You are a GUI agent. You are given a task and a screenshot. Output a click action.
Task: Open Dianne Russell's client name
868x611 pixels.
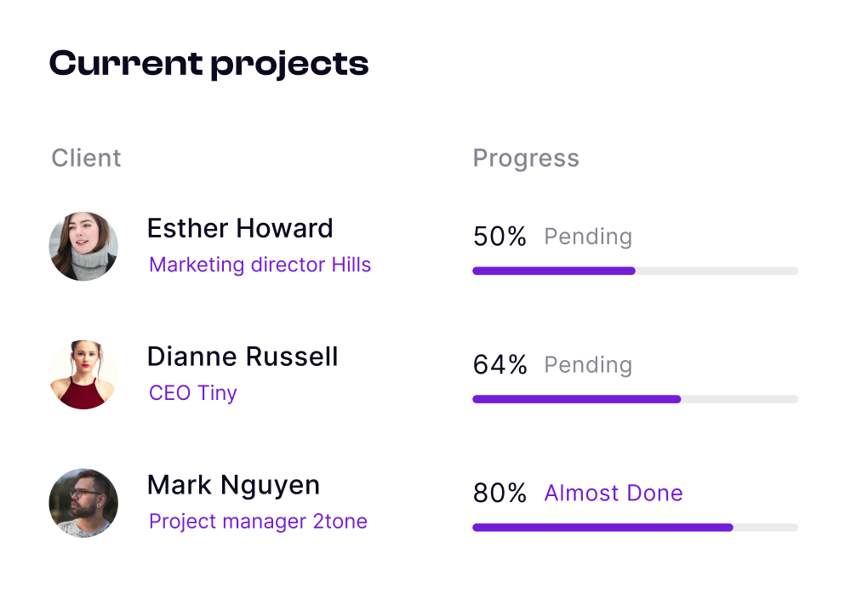(243, 357)
